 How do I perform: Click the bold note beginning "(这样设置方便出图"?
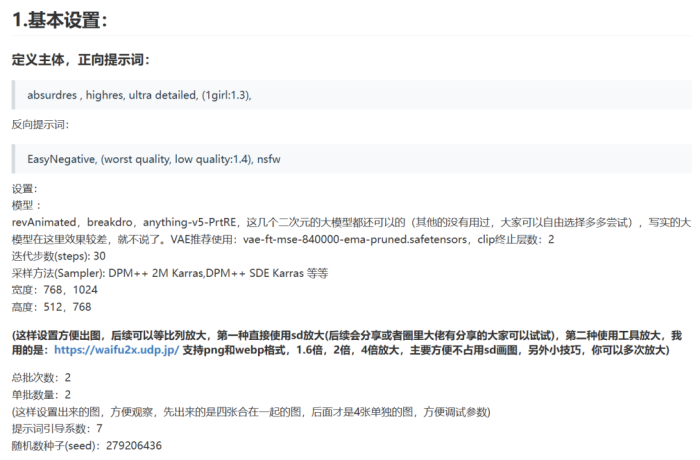(340, 335)
